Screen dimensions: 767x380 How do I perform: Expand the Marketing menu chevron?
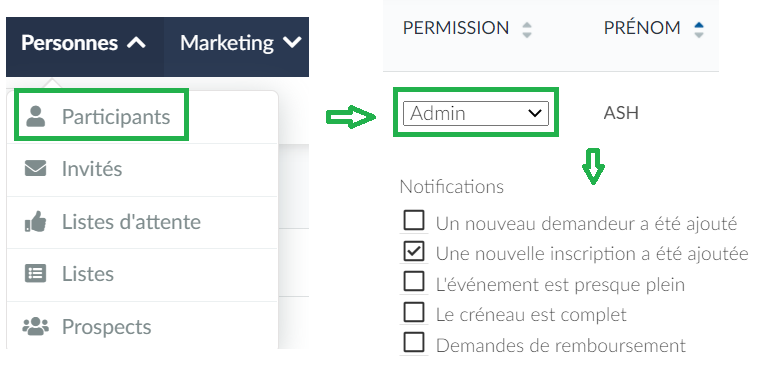point(292,43)
